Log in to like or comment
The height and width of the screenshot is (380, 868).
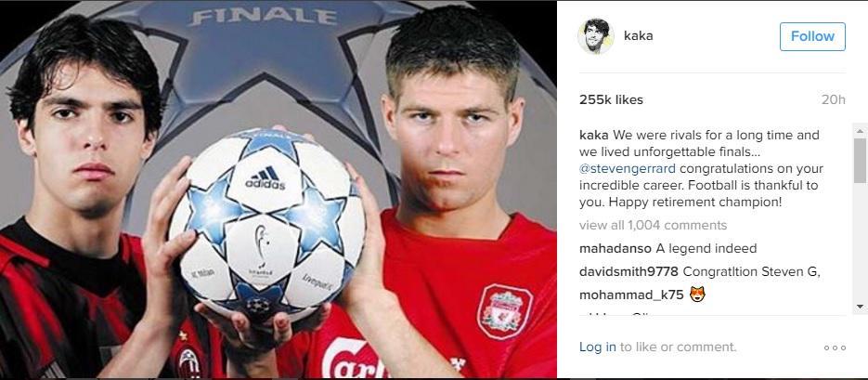[x=597, y=347]
